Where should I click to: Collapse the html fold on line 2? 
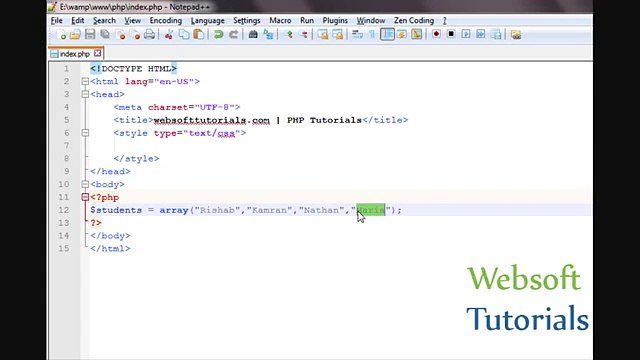pyautogui.click(x=85, y=82)
